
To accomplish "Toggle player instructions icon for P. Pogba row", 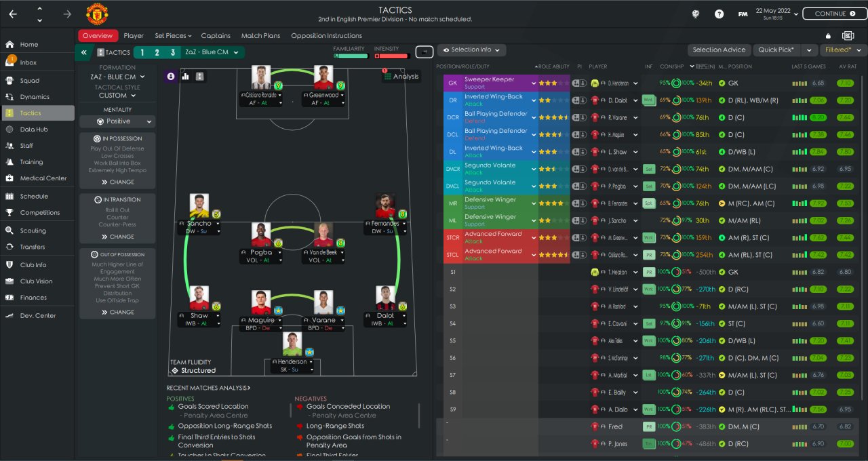I will (579, 186).
